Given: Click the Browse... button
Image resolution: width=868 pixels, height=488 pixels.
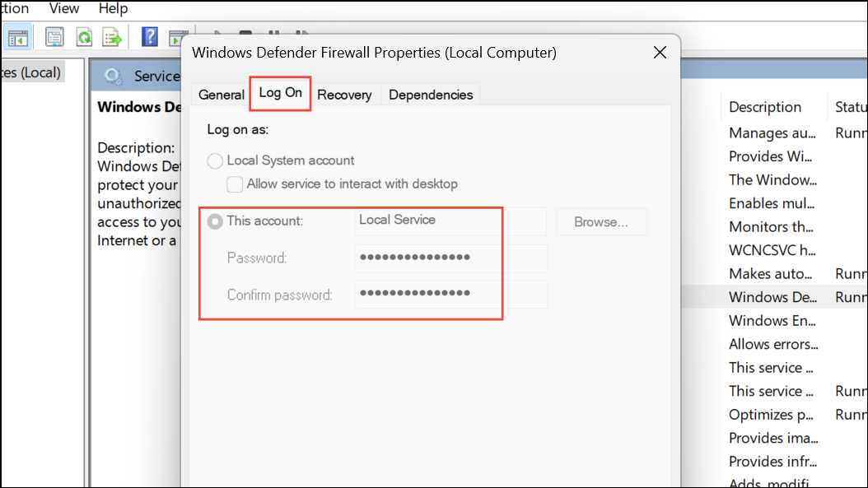Looking at the screenshot, I should tap(601, 222).
